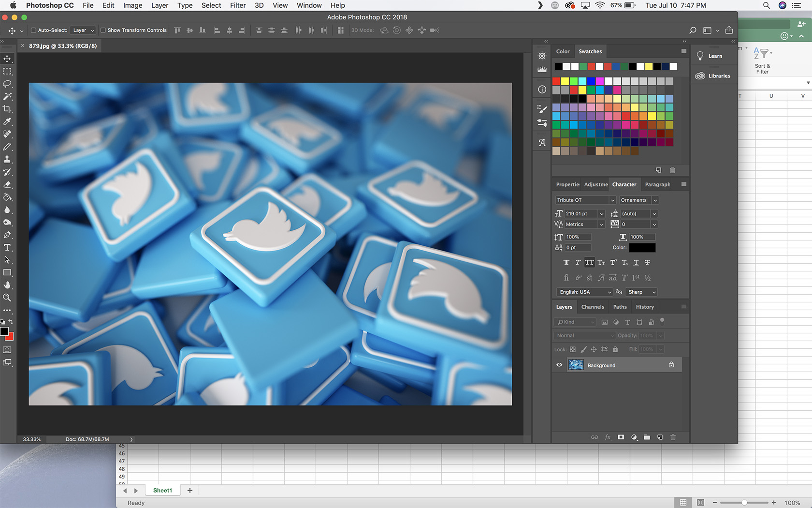Select the Crop tool

pyautogui.click(x=7, y=109)
